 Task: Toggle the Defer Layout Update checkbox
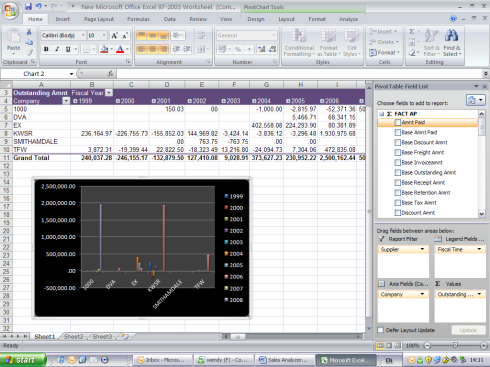[x=380, y=330]
